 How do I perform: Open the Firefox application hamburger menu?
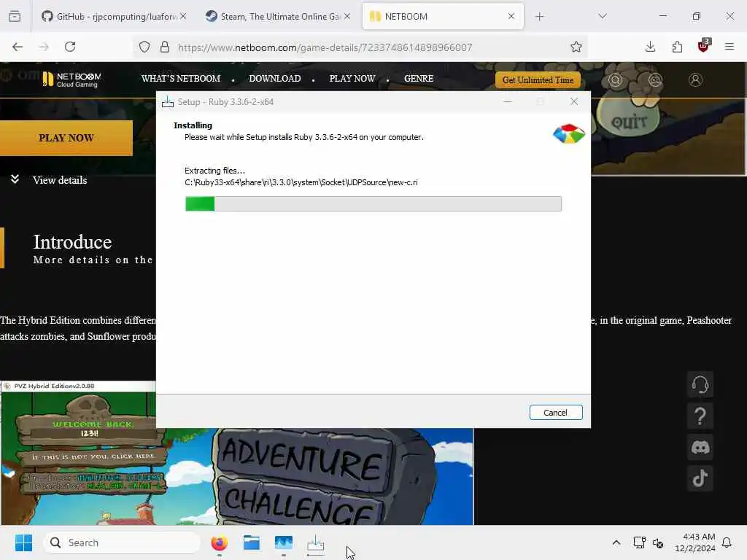click(729, 47)
